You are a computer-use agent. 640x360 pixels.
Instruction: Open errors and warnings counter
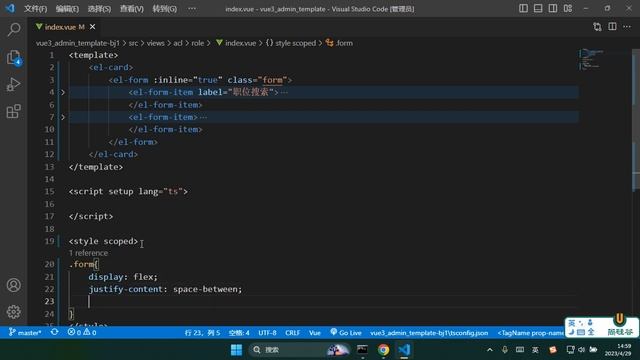(82, 333)
